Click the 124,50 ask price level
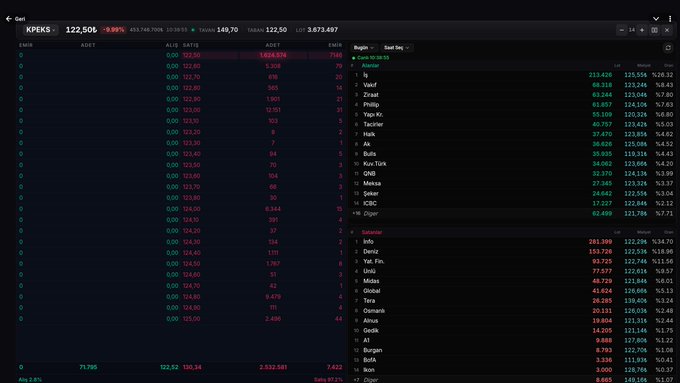 click(191, 264)
